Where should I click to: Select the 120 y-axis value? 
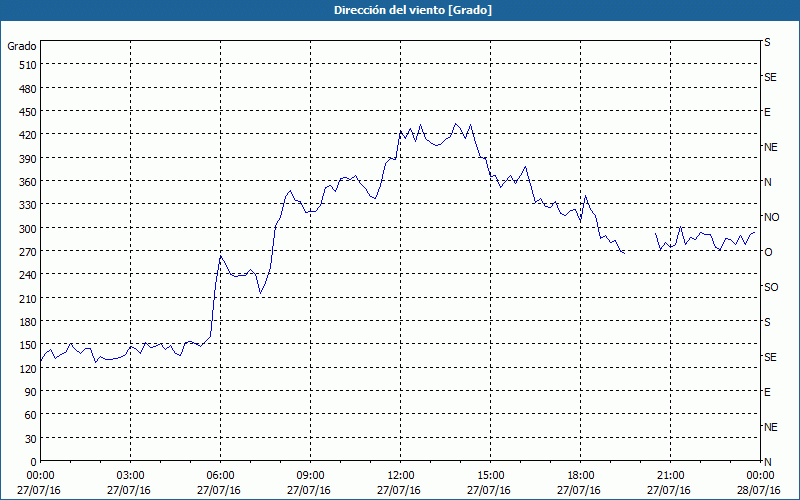(29, 368)
